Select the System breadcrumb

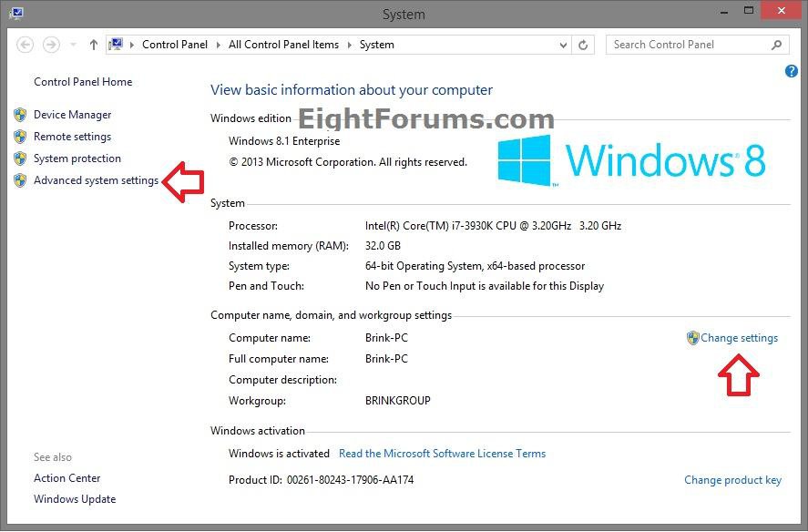tap(377, 45)
